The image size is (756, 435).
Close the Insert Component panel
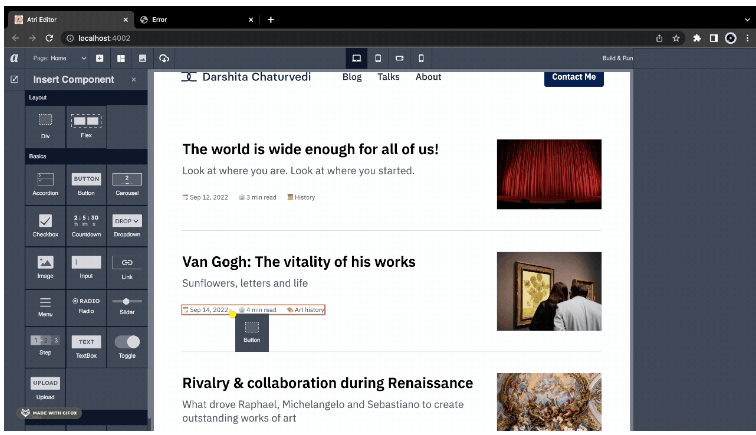[134, 80]
